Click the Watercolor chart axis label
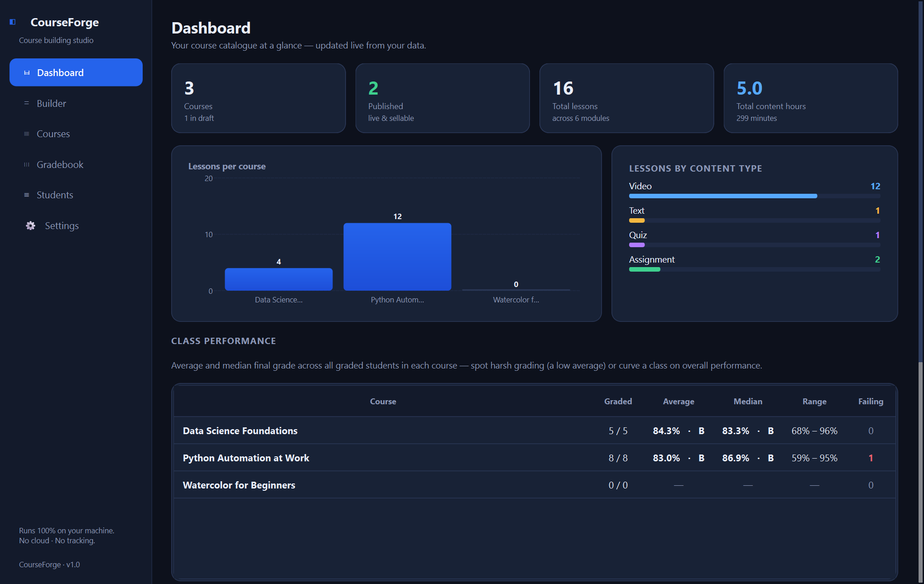924x584 pixels. (516, 300)
